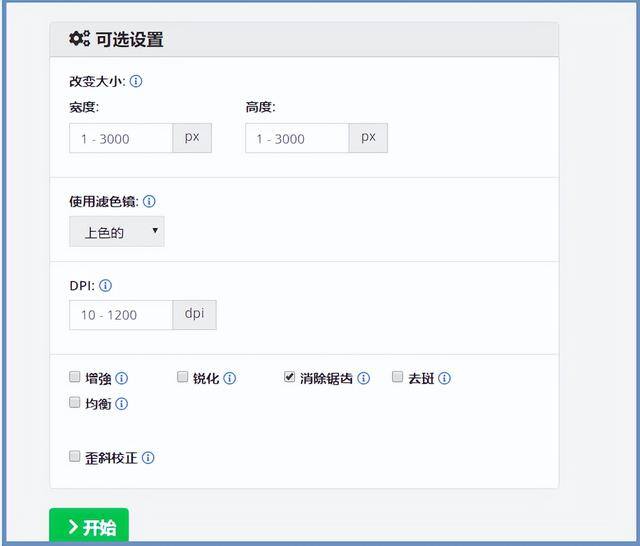Click the DPI value input field
Screen dimensions: 640x546
coord(121,315)
